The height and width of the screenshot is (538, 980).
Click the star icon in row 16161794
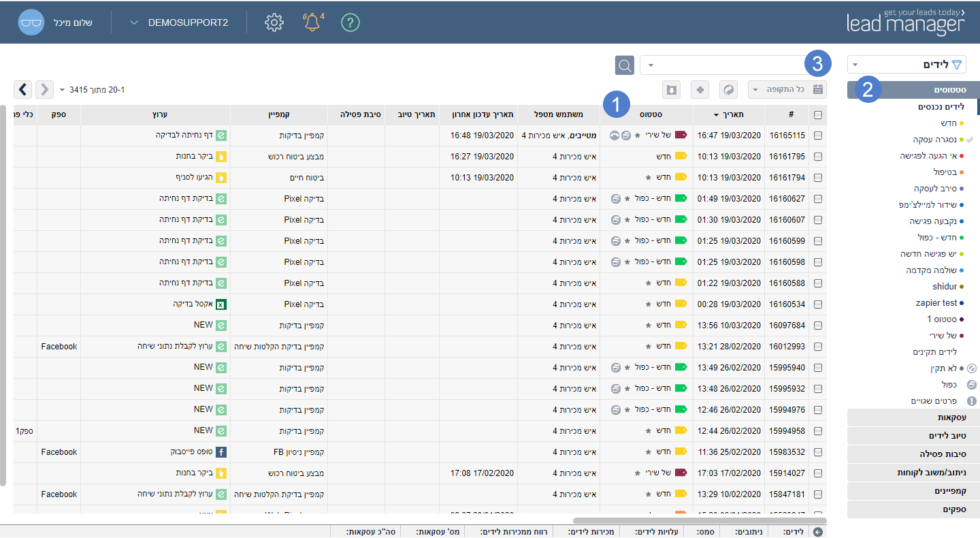[649, 178]
